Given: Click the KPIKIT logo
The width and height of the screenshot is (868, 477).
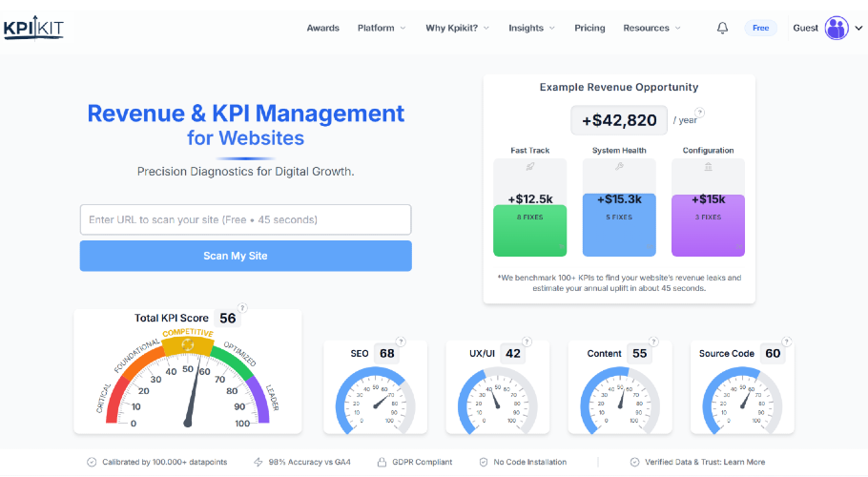Looking at the screenshot, I should [x=33, y=29].
